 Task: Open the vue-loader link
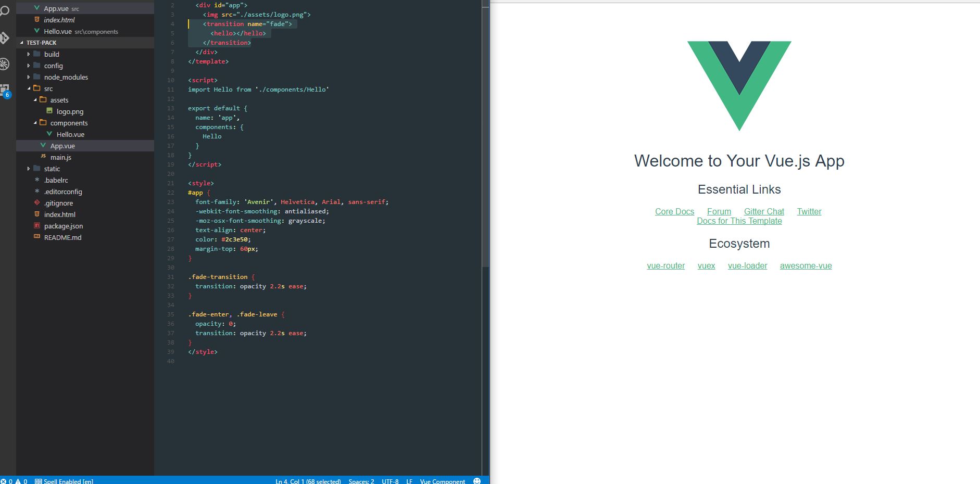pos(748,265)
